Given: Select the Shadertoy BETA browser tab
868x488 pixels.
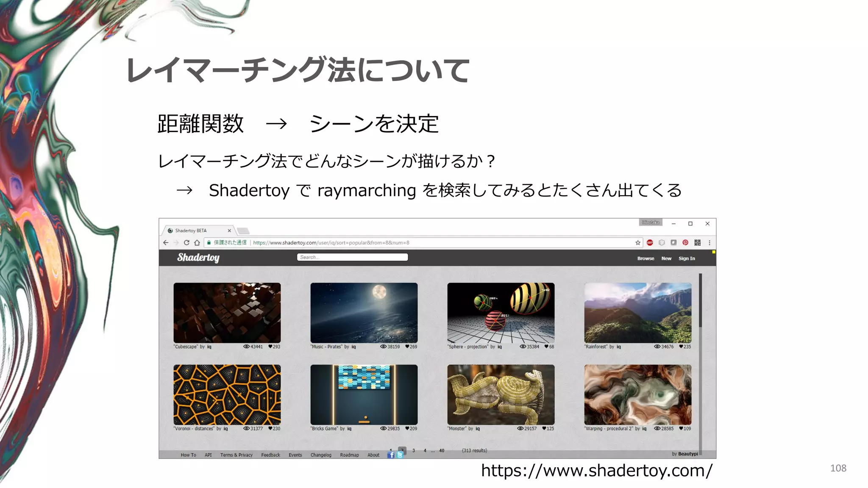Looking at the screenshot, I should 198,230.
